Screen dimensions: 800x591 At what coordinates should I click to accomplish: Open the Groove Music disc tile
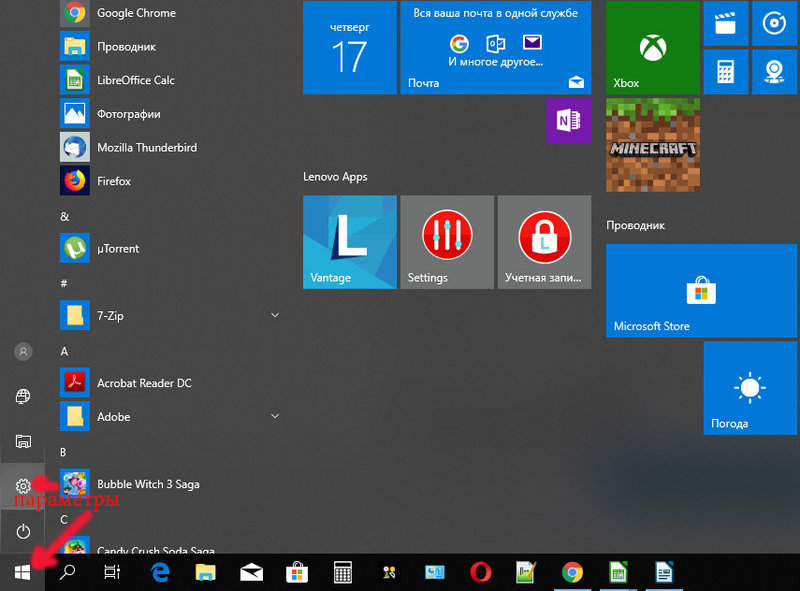point(774,23)
